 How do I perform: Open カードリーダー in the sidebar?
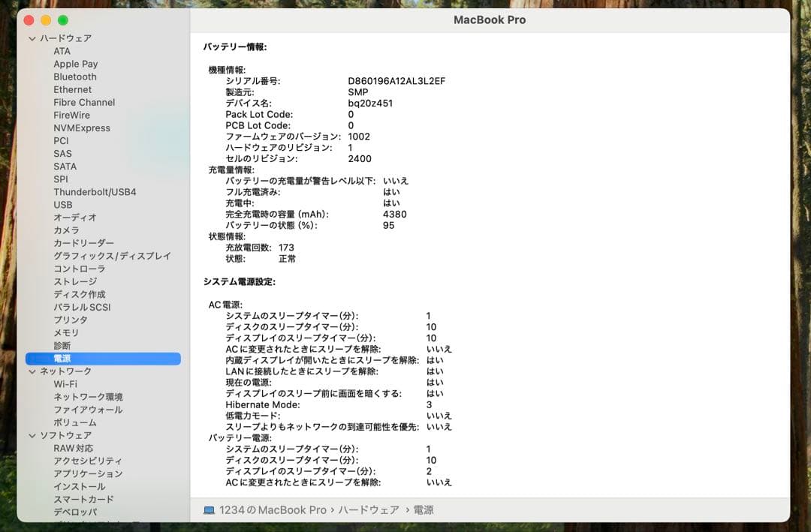pyautogui.click(x=84, y=243)
